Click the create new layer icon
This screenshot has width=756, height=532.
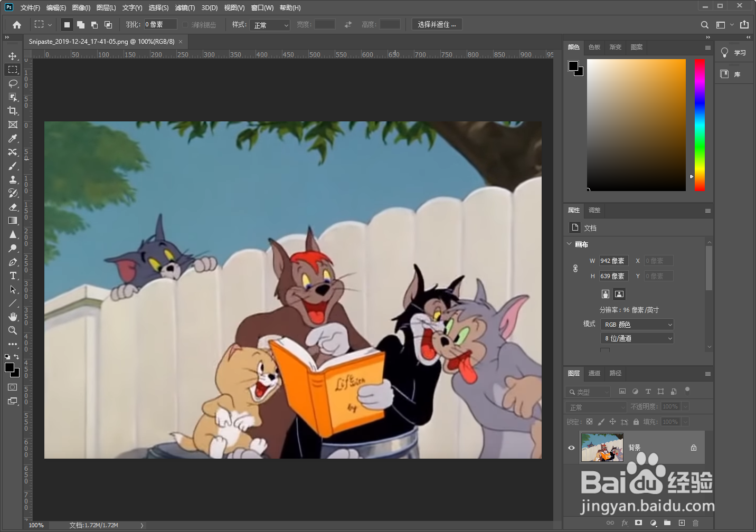(x=682, y=523)
